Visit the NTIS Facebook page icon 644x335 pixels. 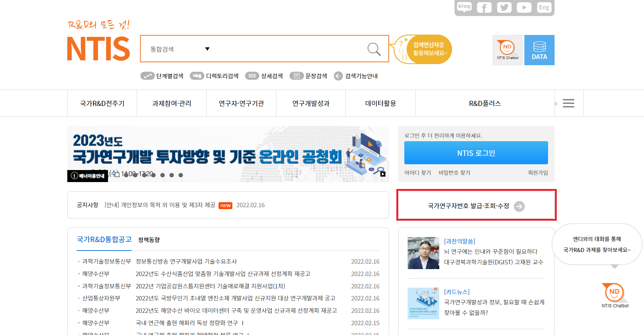(x=484, y=7)
